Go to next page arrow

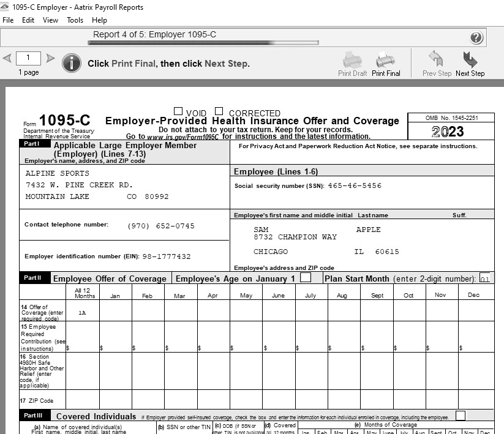(x=50, y=58)
